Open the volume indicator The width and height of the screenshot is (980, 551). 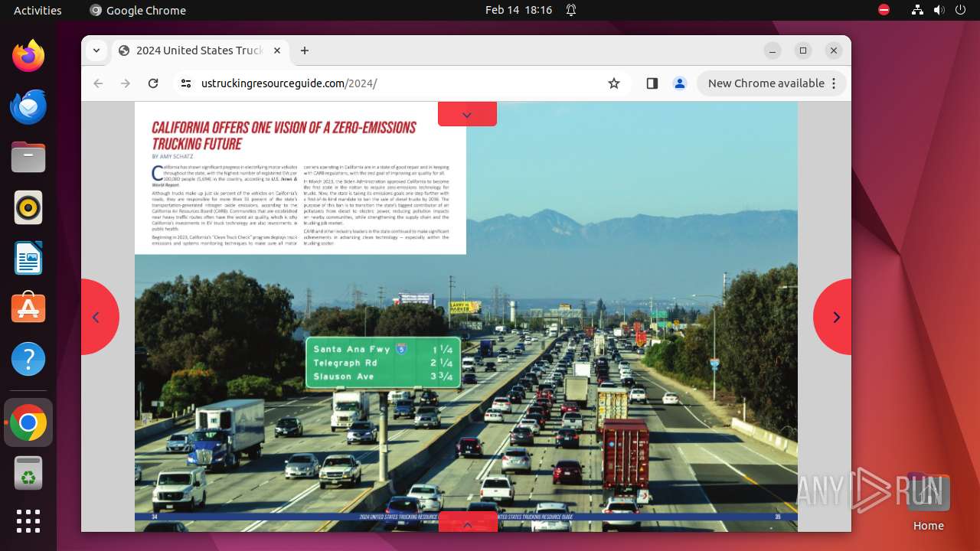click(939, 10)
